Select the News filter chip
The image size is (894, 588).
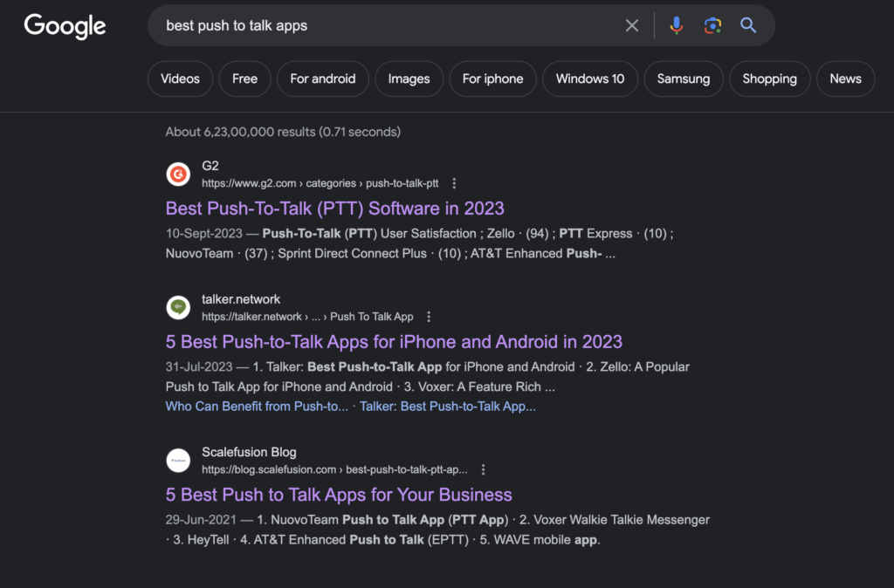click(x=845, y=79)
